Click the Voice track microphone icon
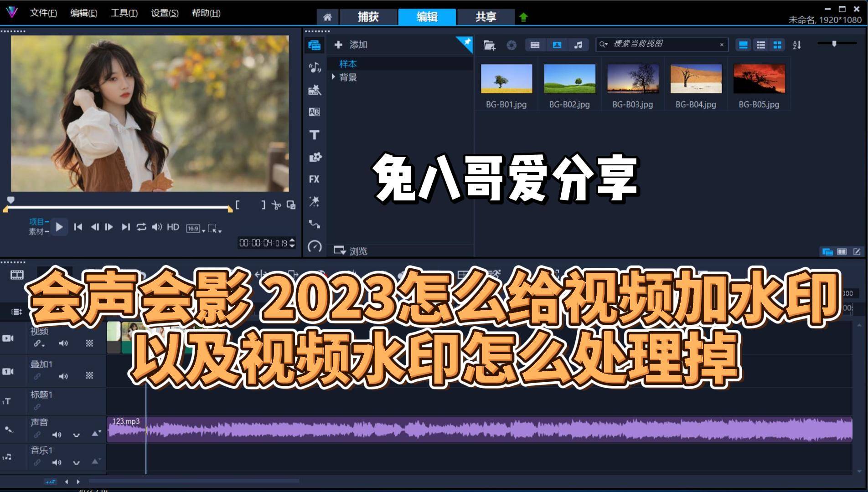The width and height of the screenshot is (868, 492). (9, 429)
